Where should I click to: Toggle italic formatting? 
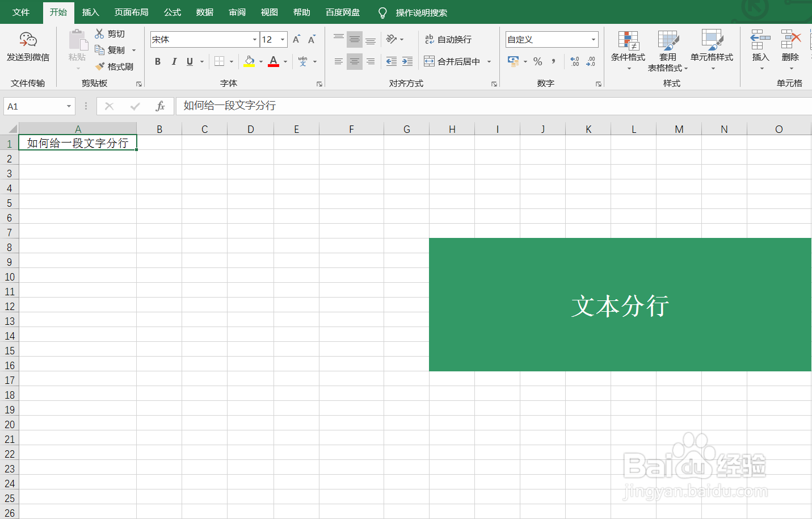pos(174,61)
